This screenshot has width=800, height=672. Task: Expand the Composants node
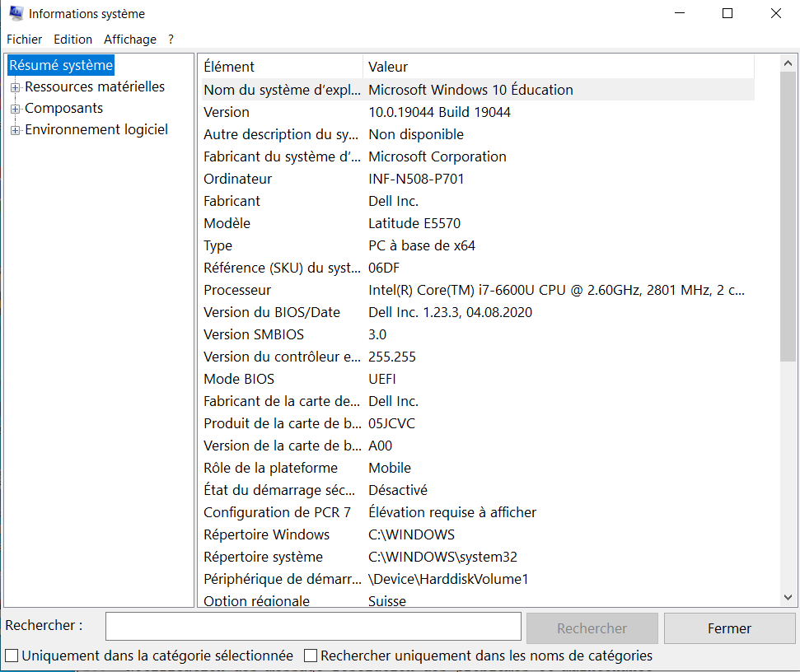pyautogui.click(x=16, y=109)
